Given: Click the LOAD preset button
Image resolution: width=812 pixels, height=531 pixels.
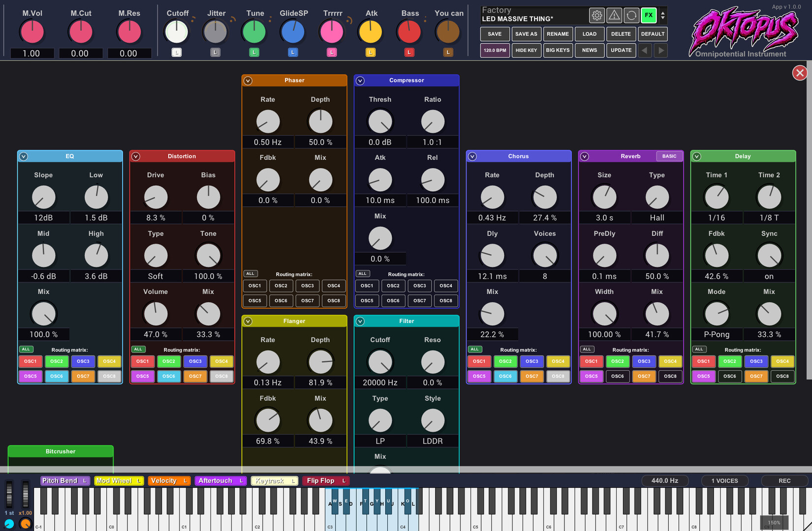Looking at the screenshot, I should pyautogui.click(x=590, y=34).
